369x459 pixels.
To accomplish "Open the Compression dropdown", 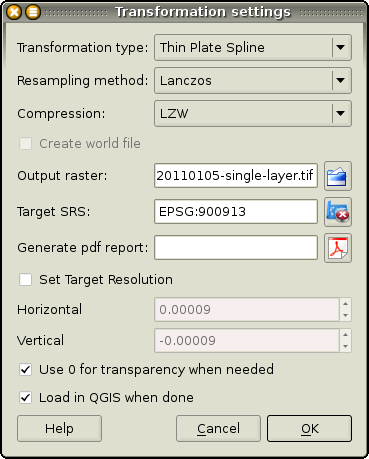I will click(x=253, y=114).
